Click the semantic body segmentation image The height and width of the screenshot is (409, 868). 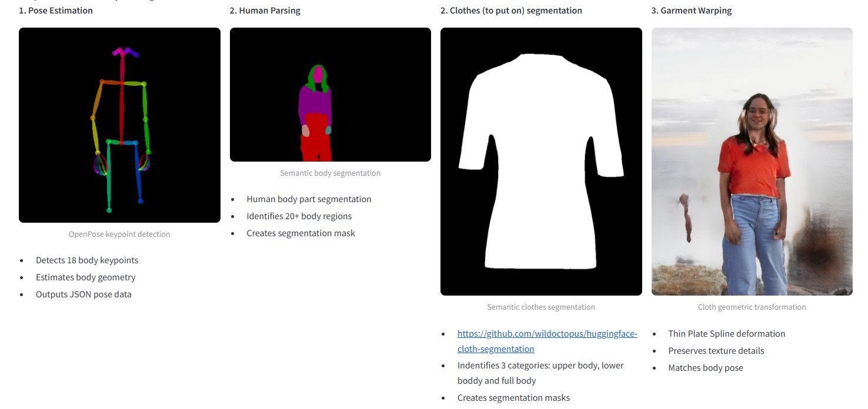(x=330, y=95)
